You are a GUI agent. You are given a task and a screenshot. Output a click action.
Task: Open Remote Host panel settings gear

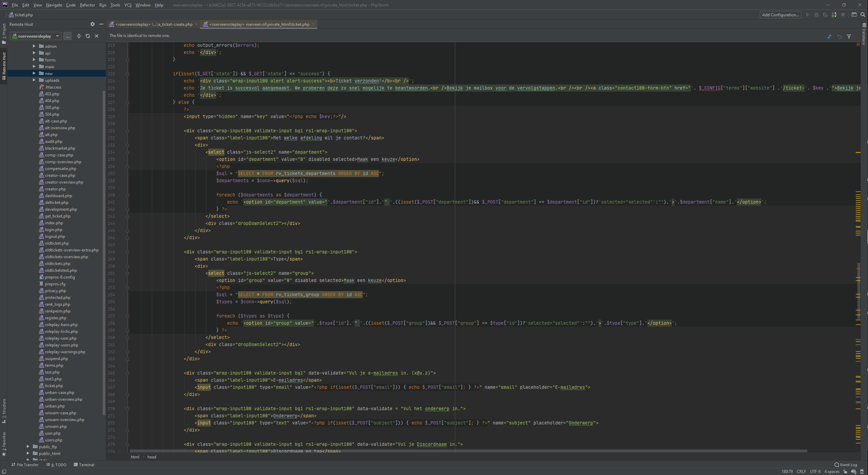click(x=92, y=24)
